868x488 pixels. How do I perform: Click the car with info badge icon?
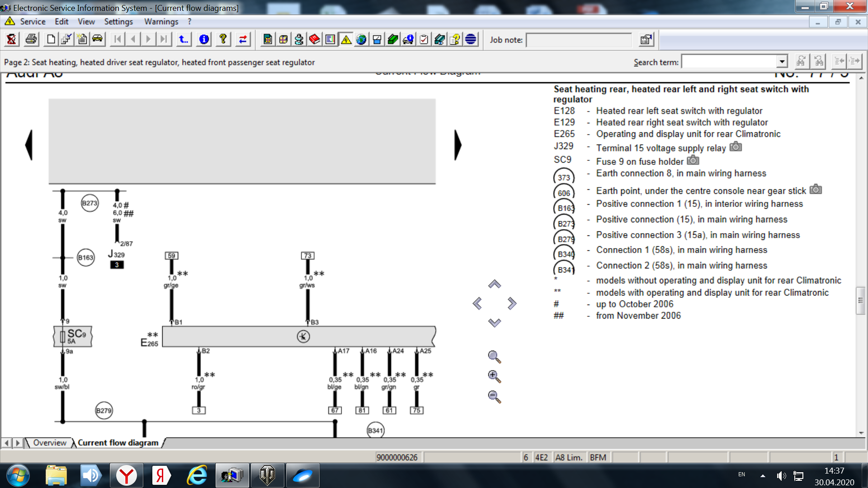408,40
